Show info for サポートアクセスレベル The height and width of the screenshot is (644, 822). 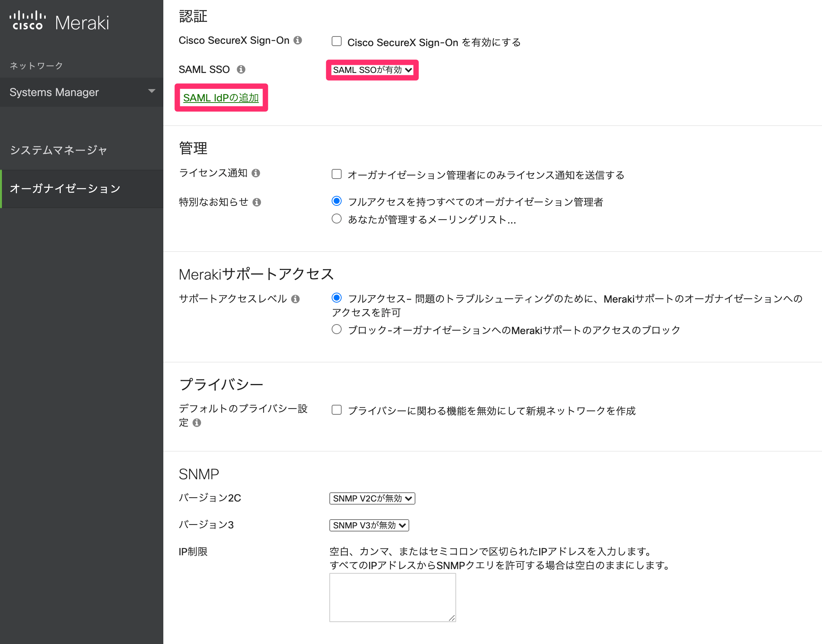296,299
